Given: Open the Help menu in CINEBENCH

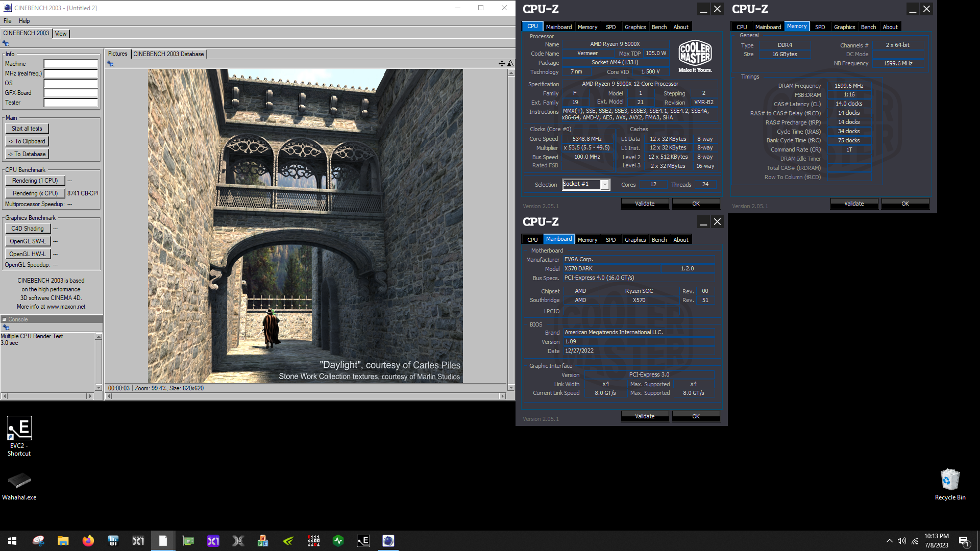Looking at the screenshot, I should [24, 21].
